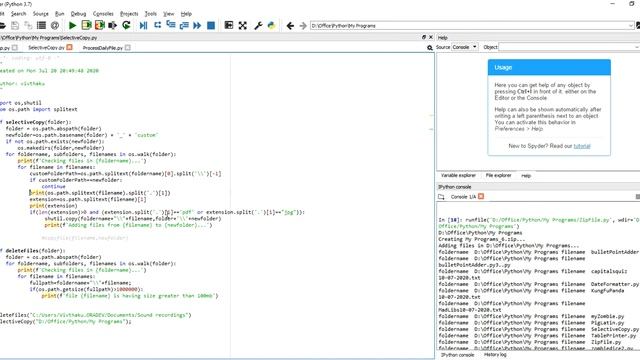Maximize the current pane via toolbar icon
The height and width of the screenshot is (360, 640).
tap(229, 25)
